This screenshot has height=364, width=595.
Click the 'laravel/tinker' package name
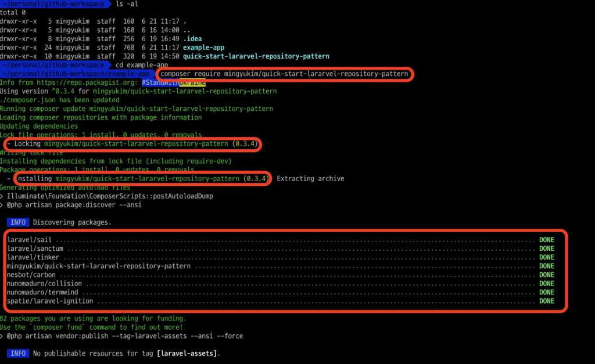(33, 257)
